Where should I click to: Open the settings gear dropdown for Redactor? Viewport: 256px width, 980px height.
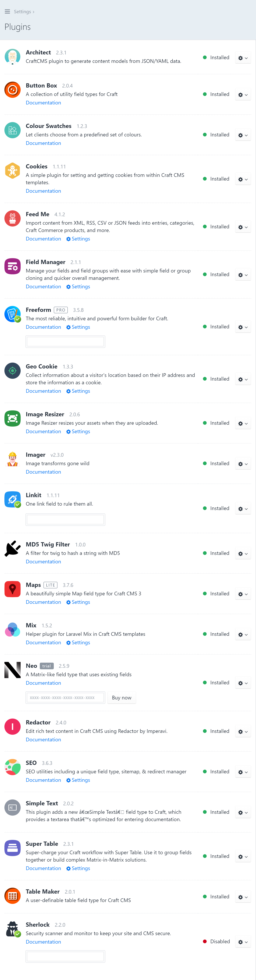coord(243,732)
